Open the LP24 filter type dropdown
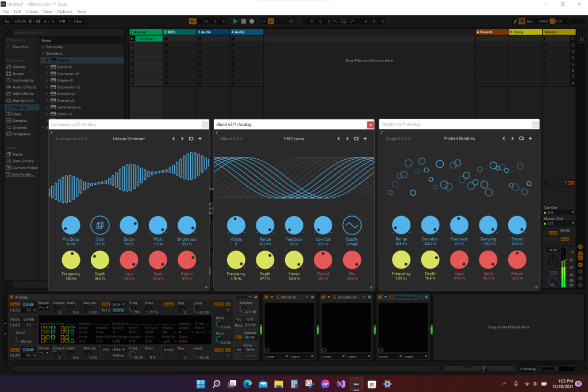The width and height of the screenshot is (588, 392). click(118, 304)
